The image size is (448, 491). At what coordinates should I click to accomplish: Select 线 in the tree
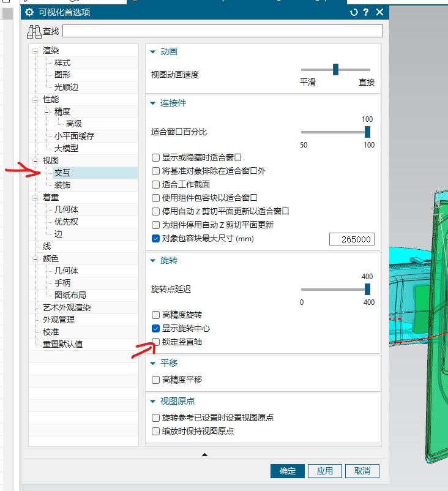tap(47, 247)
